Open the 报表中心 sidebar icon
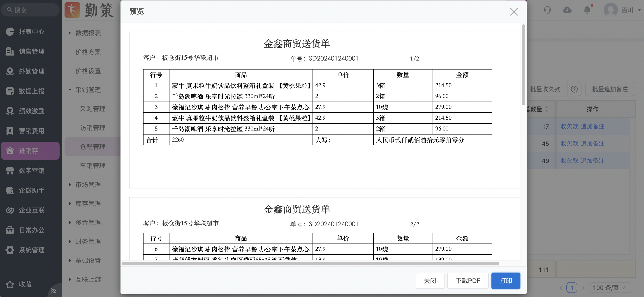Image resolution: width=644 pixels, height=297 pixels. pos(10,32)
